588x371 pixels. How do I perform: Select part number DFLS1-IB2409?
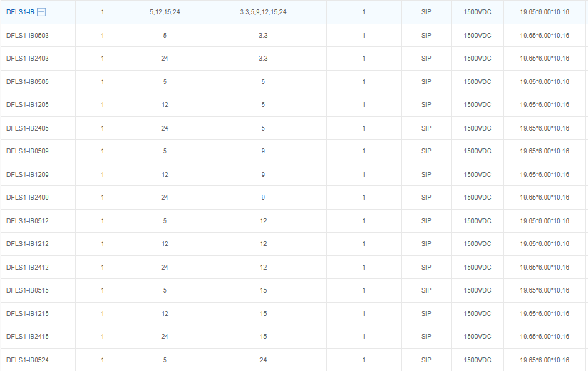[x=27, y=198]
